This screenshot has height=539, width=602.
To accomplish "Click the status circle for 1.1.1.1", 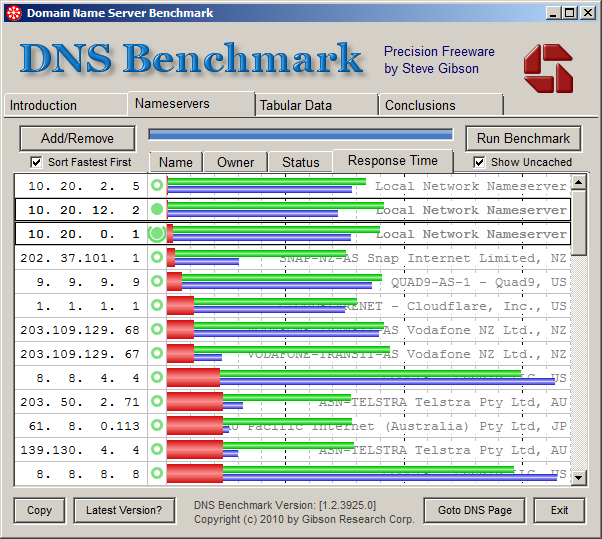I will [x=157, y=305].
